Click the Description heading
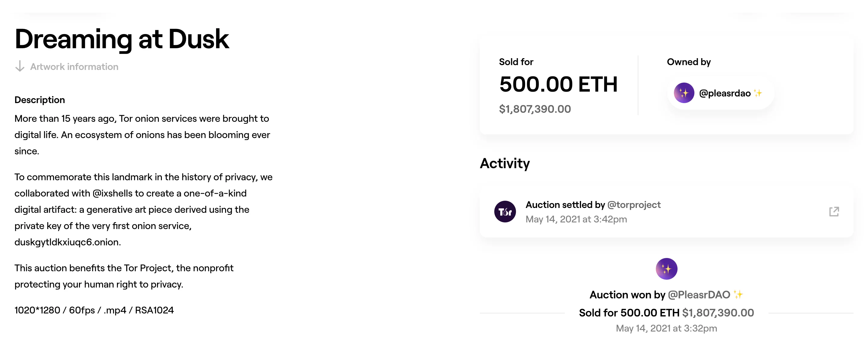868x349 pixels. coord(40,100)
